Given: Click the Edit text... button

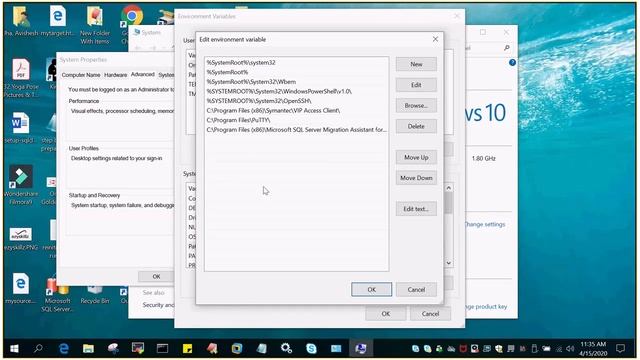Looking at the screenshot, I should click(416, 209).
